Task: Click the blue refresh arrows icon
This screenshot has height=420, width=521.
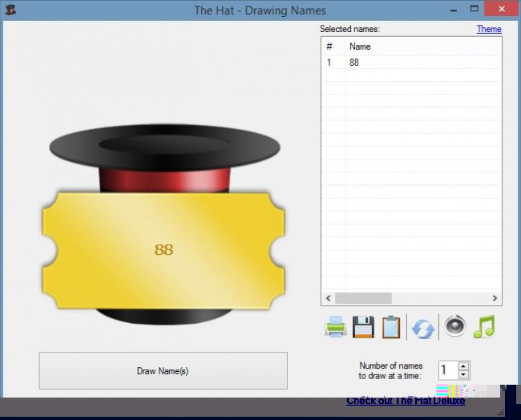Action: (x=422, y=328)
